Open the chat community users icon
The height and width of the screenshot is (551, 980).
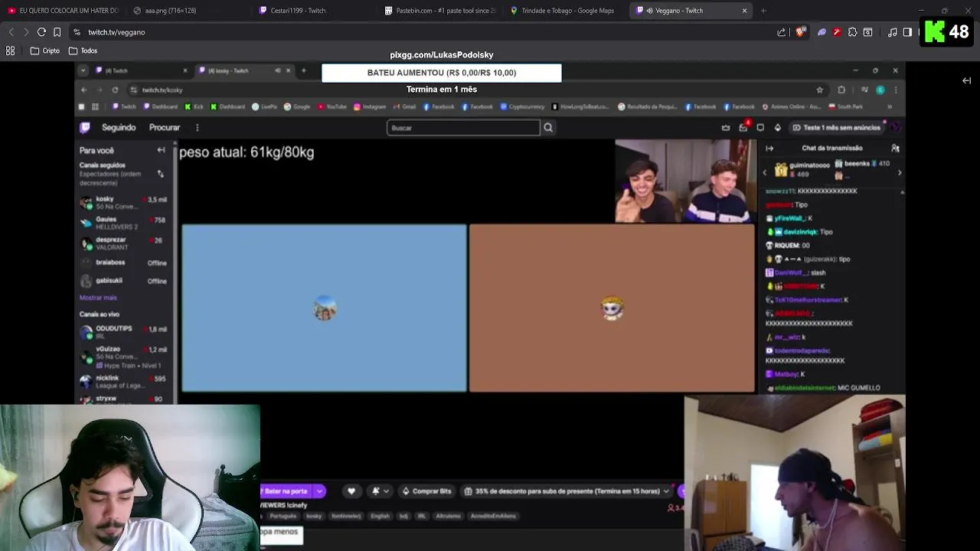pyautogui.click(x=895, y=148)
